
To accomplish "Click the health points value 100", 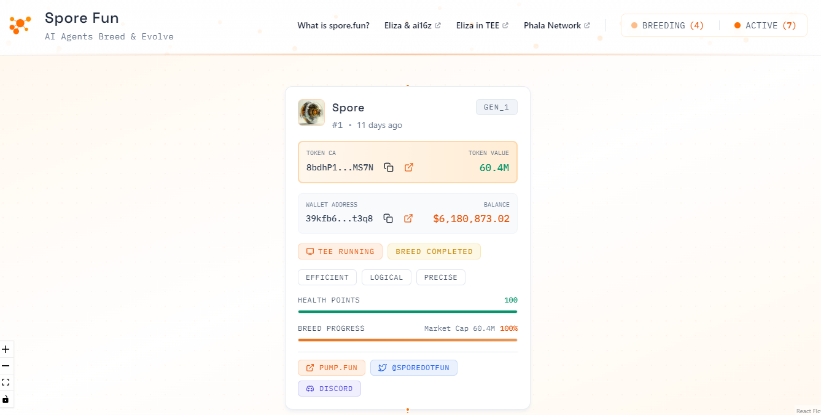I will tap(510, 300).
